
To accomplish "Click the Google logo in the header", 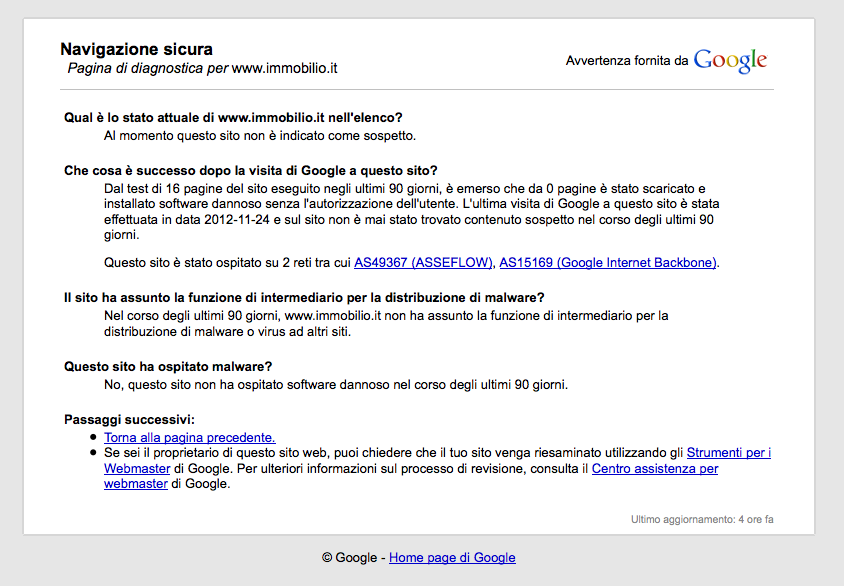I will 730,60.
